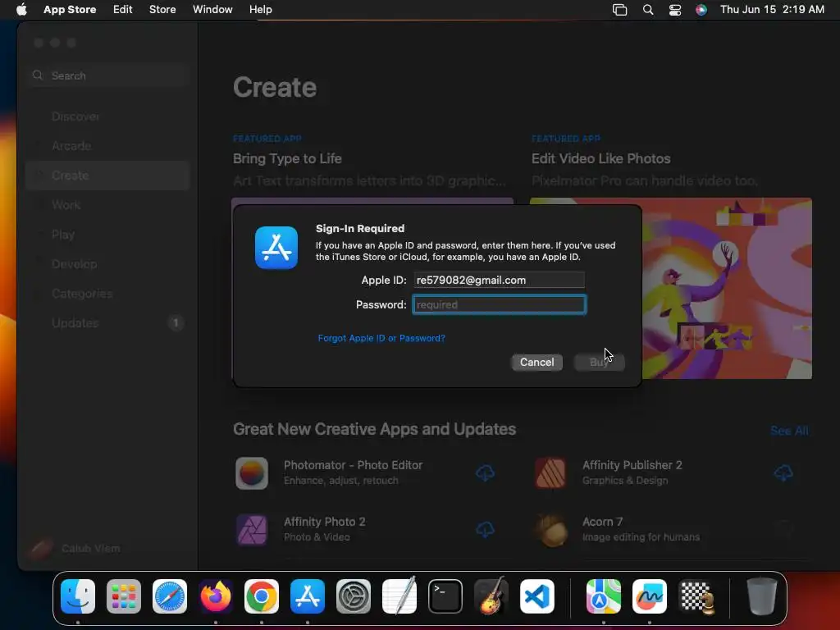This screenshot has height=630, width=840.
Task: Open Control Center in menu bar
Action: pyautogui.click(x=675, y=10)
